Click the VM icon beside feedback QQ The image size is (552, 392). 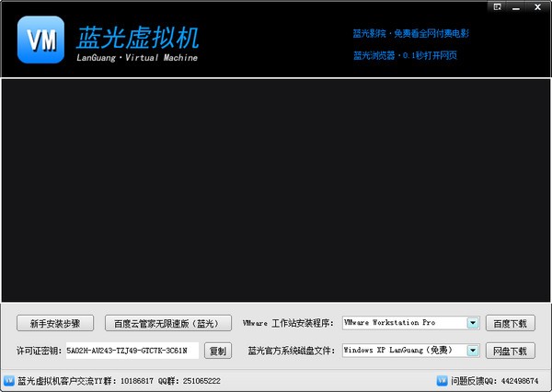(442, 380)
